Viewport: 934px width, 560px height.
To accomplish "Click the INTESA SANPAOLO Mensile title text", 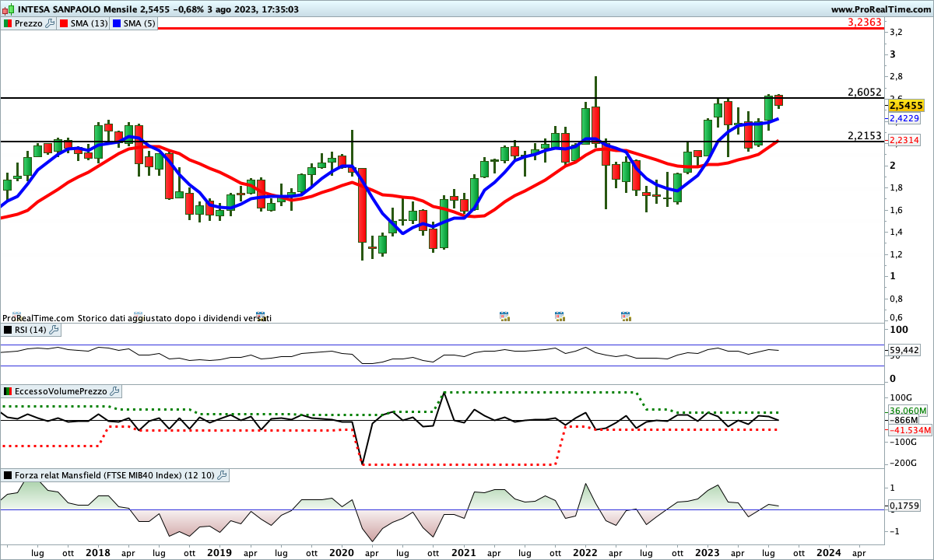I will click(75, 9).
